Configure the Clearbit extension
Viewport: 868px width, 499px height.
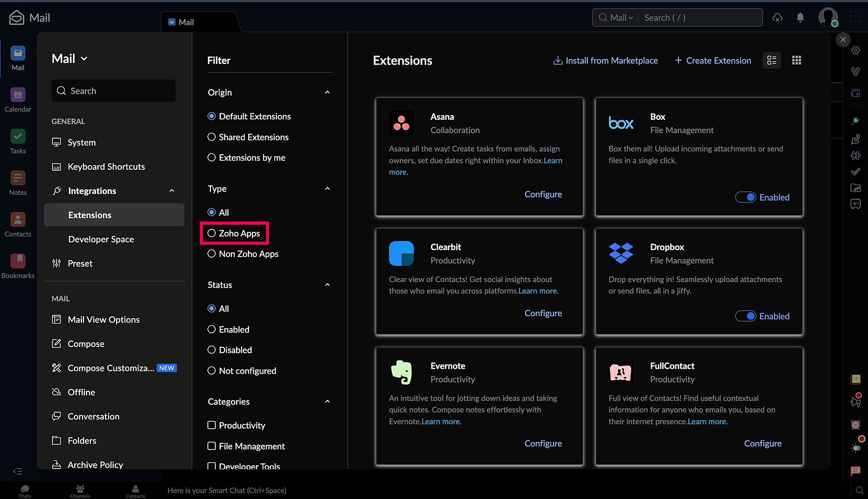(543, 313)
